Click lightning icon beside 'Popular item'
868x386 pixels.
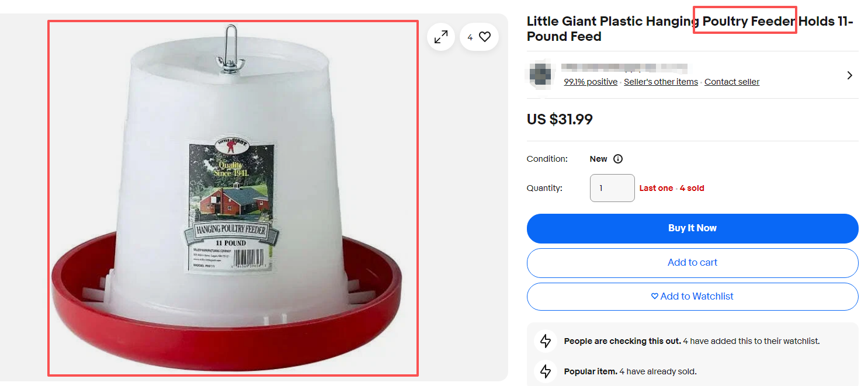pos(546,371)
